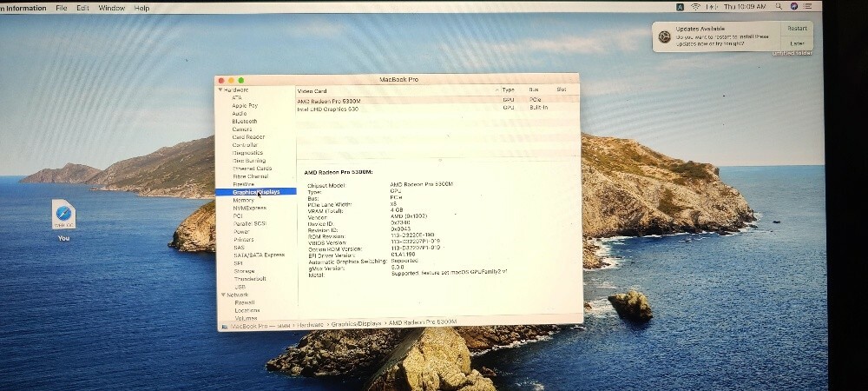
Task: Click the Metal supported feature set value
Action: coord(449,273)
